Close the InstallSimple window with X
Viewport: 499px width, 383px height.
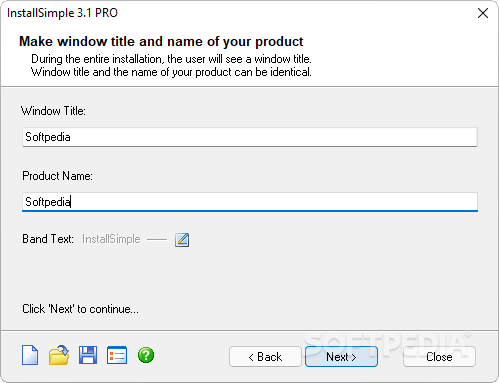point(483,13)
